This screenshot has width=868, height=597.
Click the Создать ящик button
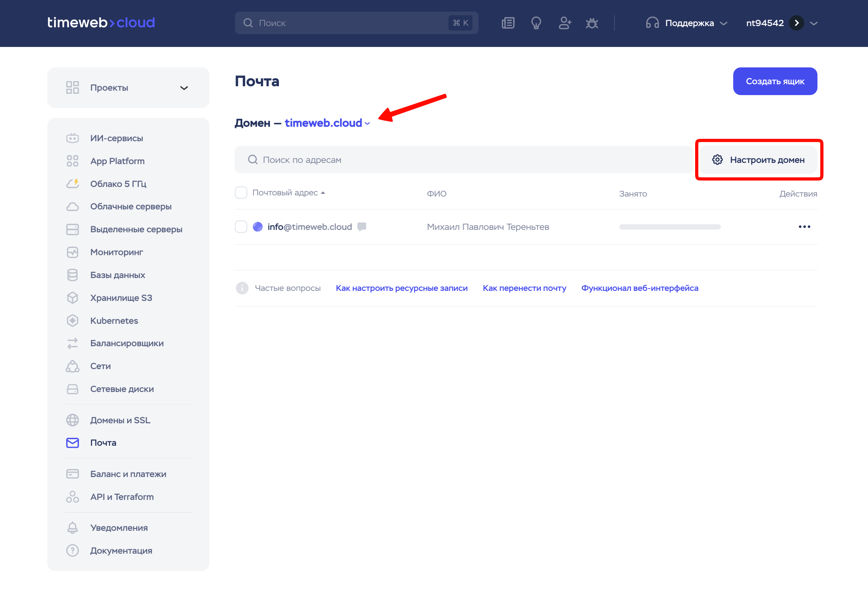click(x=775, y=81)
